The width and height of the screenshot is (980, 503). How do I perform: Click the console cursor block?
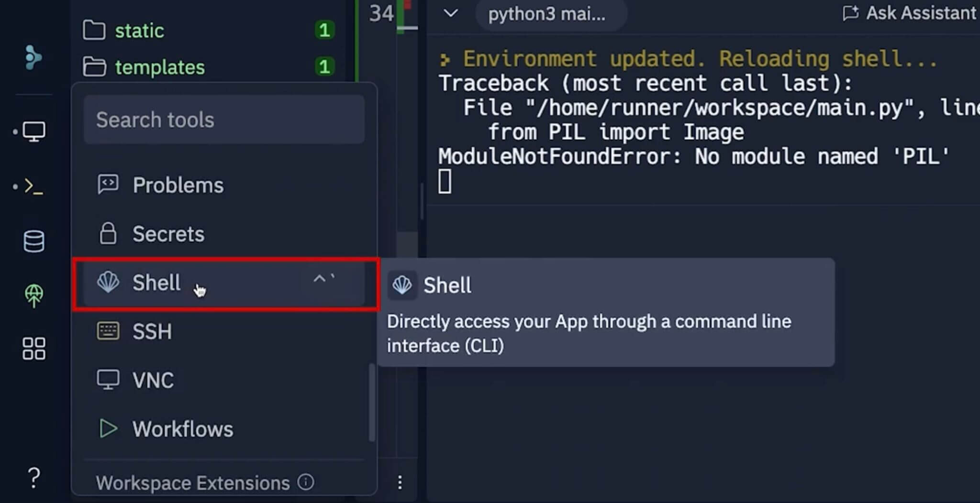point(445,182)
